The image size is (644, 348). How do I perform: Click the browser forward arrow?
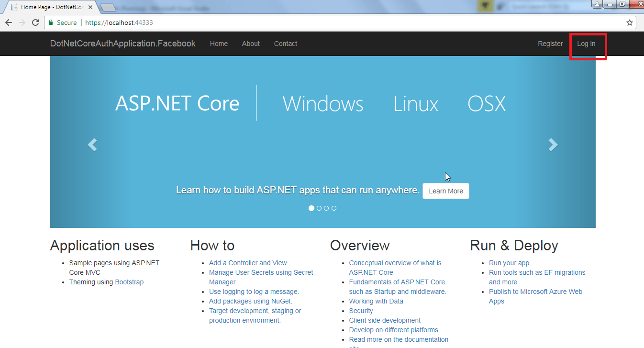[22, 22]
